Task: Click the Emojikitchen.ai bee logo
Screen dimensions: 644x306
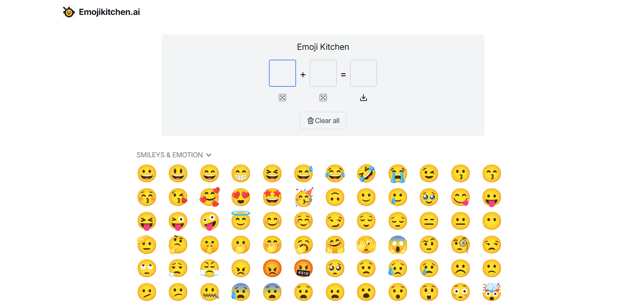Action: click(69, 12)
